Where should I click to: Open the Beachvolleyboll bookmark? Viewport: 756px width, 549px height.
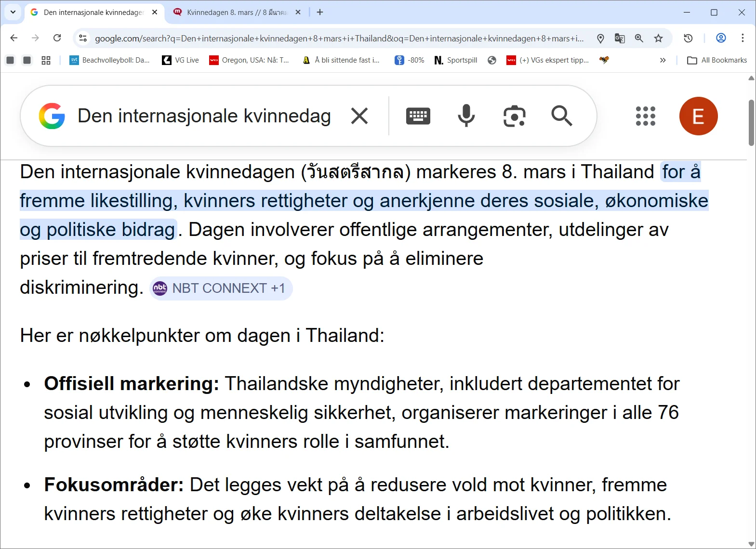(x=110, y=60)
